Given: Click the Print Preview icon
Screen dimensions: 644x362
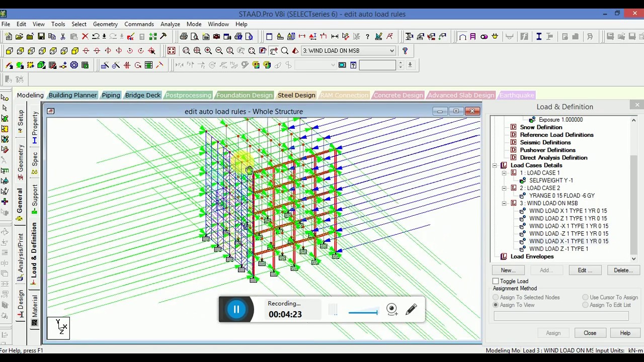Looking at the screenshot, I should 195,36.
